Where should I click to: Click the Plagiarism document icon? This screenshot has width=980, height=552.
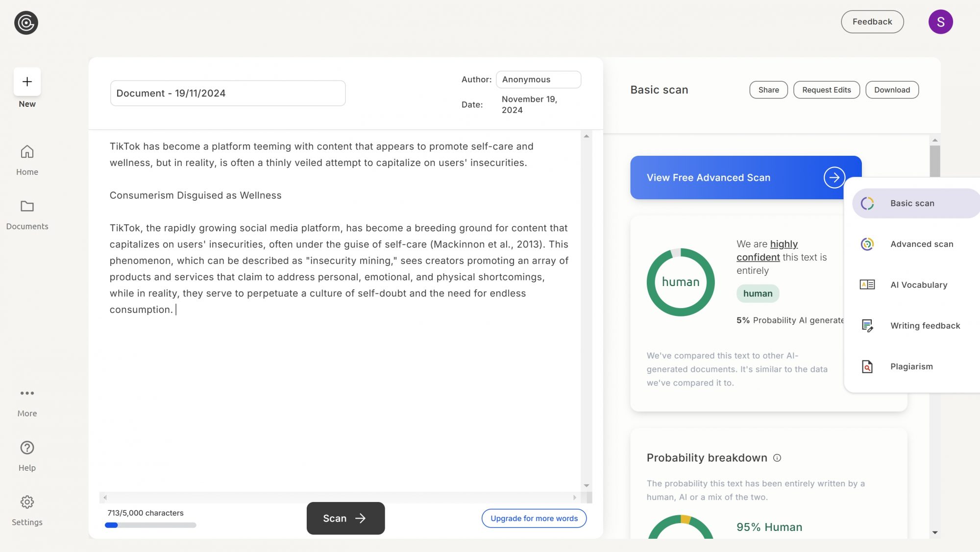(867, 366)
